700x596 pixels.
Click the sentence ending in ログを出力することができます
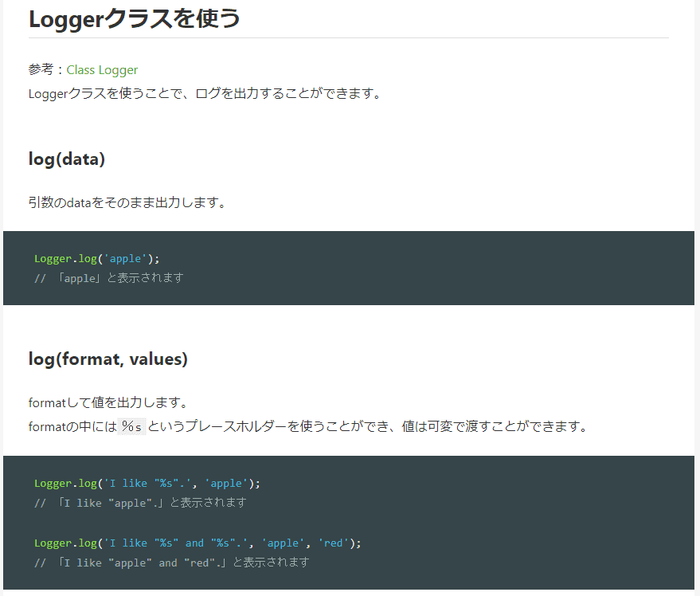click(205, 93)
